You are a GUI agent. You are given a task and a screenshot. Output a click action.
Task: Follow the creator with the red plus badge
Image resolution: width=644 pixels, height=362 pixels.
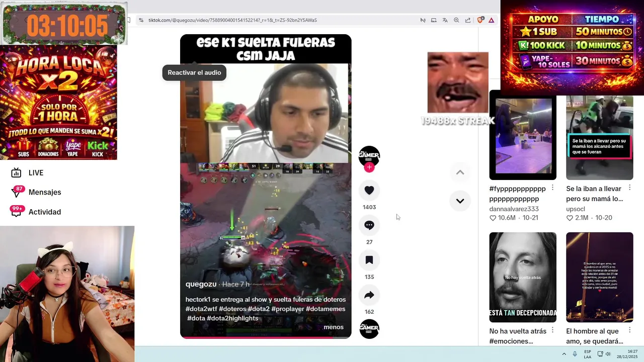point(369,167)
